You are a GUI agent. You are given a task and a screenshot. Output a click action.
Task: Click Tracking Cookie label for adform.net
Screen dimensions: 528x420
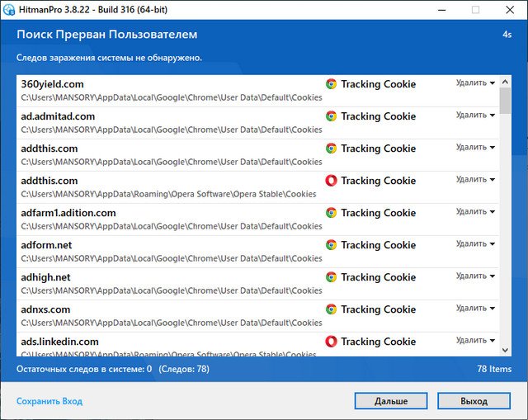pyautogui.click(x=379, y=245)
